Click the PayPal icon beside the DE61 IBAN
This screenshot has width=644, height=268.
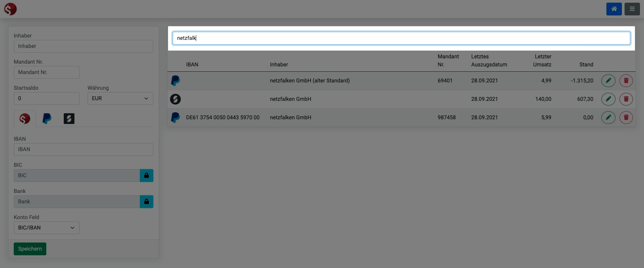point(175,118)
